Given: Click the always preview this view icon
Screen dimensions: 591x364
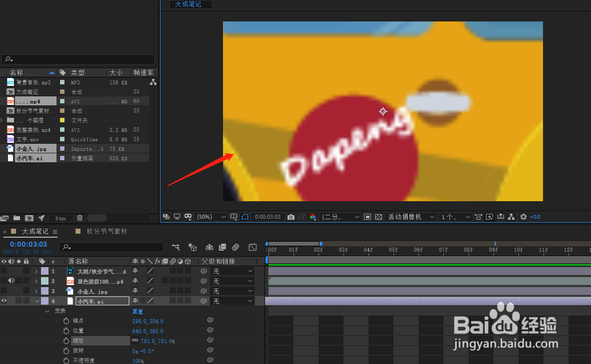Looking at the screenshot, I should (x=166, y=217).
